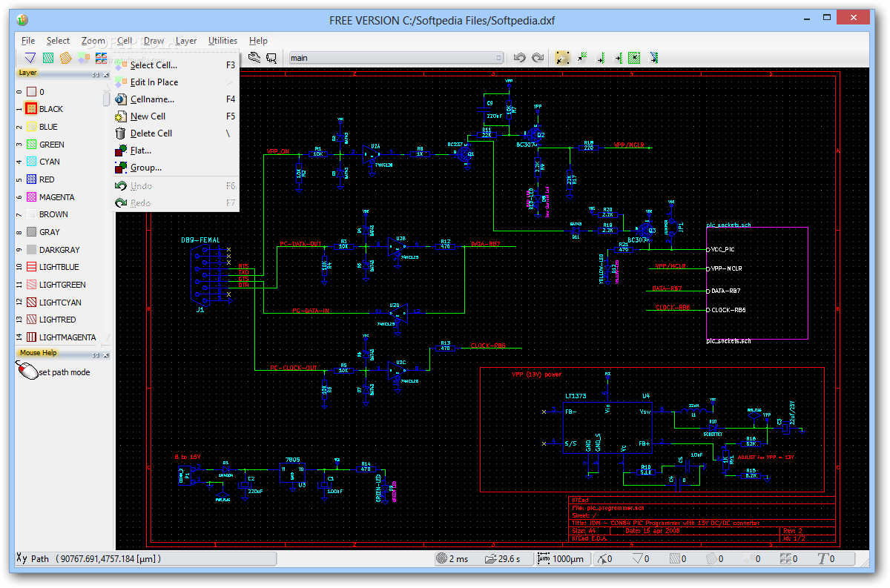This screenshot has width=890, height=588.
Task: Select the BLACK layer swatch
Action: [x=31, y=109]
